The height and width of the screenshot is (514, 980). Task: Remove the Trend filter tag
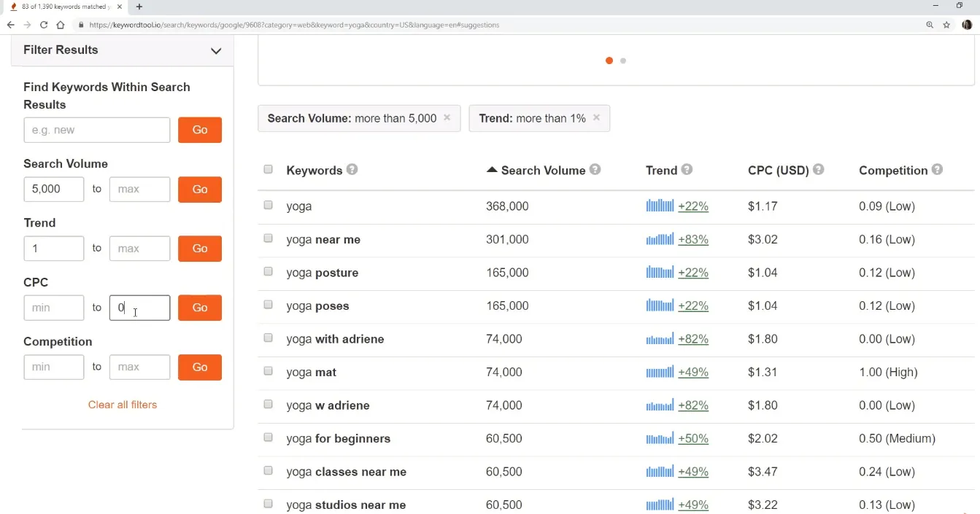596,117
